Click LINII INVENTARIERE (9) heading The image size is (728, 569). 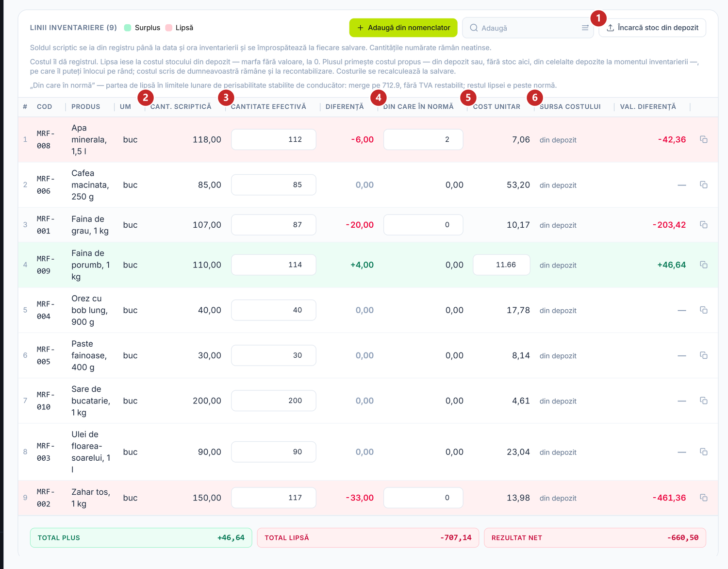pyautogui.click(x=73, y=28)
